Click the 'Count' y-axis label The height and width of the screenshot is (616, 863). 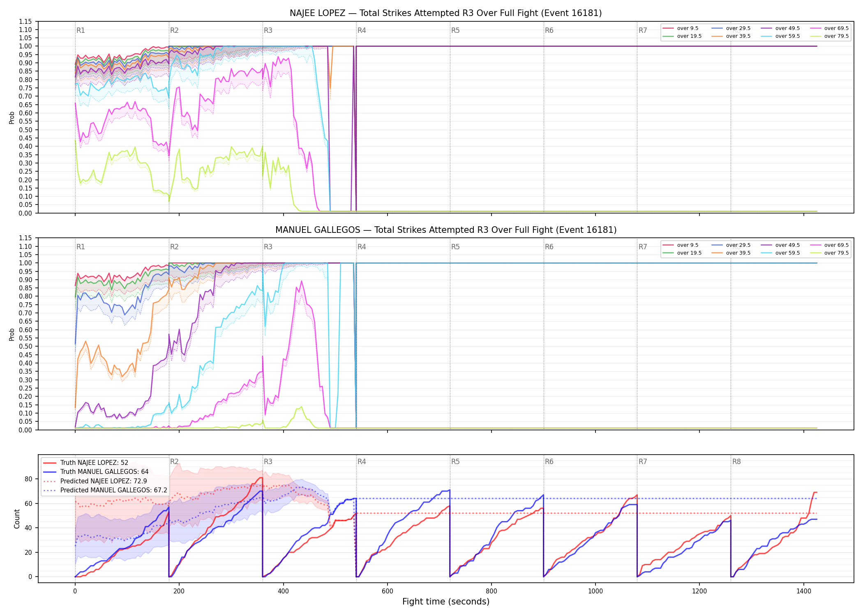(17, 519)
